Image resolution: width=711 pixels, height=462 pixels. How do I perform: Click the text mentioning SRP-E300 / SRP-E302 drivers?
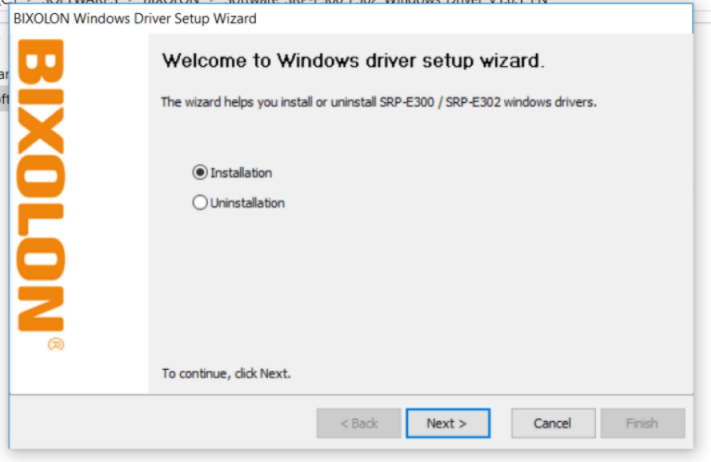point(379,102)
